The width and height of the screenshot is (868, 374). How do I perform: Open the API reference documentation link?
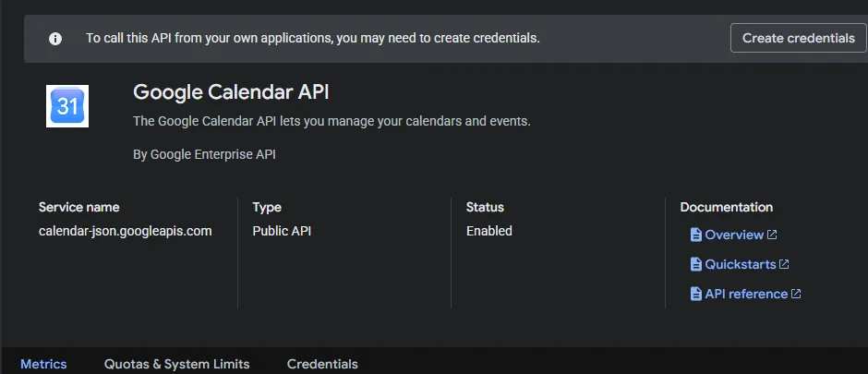point(746,294)
